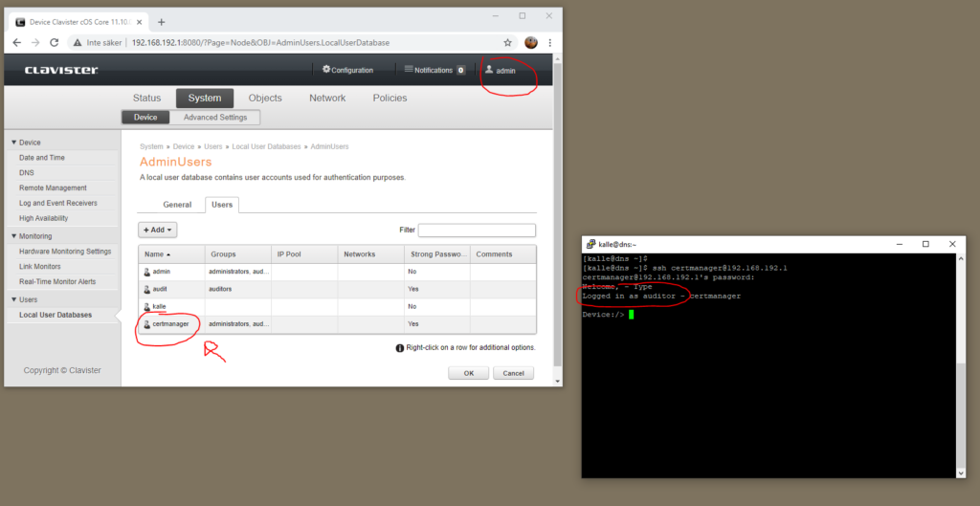Bookmark page with the star icon
The image size is (980, 506).
click(x=507, y=42)
